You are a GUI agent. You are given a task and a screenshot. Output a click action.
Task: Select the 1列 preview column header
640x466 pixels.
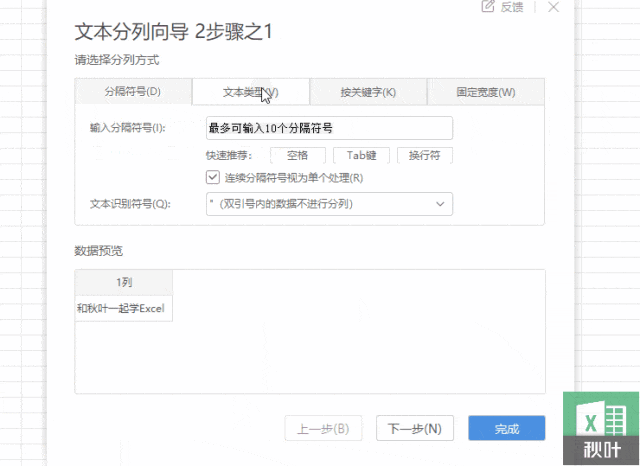pos(124,282)
